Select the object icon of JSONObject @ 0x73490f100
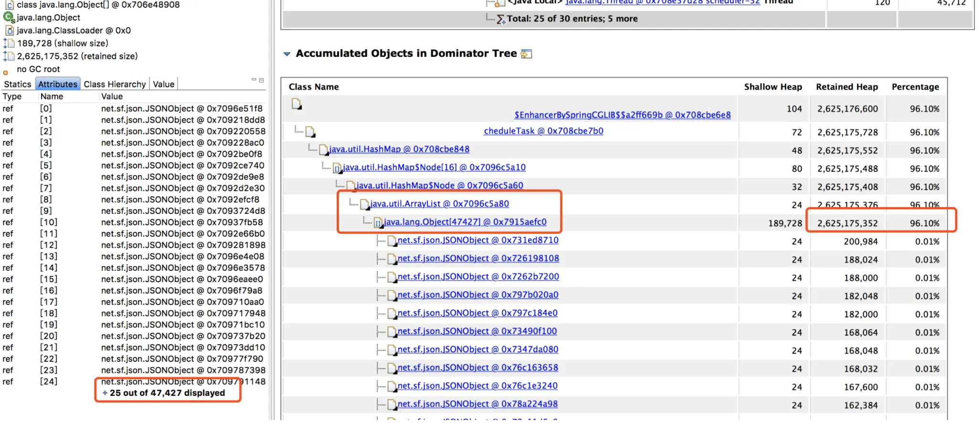980x423 pixels. 393,332
